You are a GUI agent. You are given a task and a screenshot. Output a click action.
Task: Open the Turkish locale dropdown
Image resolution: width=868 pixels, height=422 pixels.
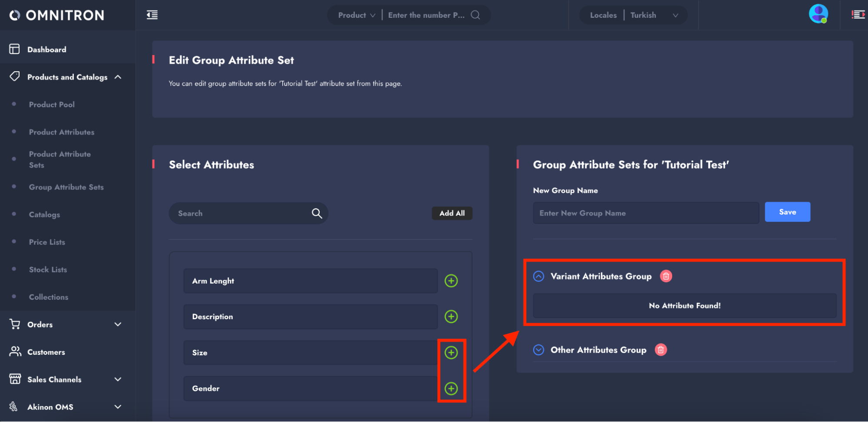(x=653, y=15)
